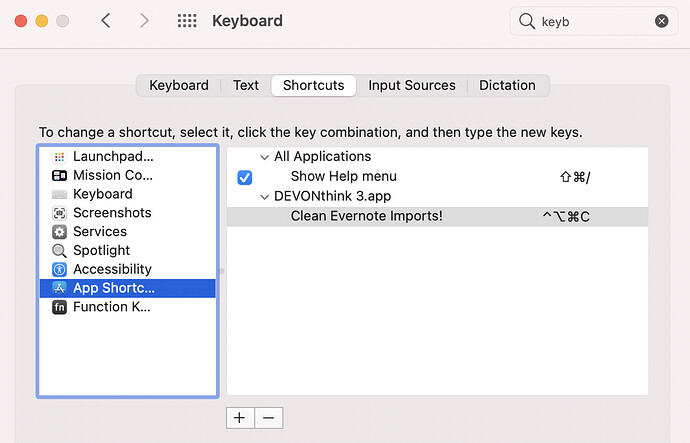The width and height of the screenshot is (690, 443).
Task: Click the pane divider handle between lists
Action: [x=221, y=271]
